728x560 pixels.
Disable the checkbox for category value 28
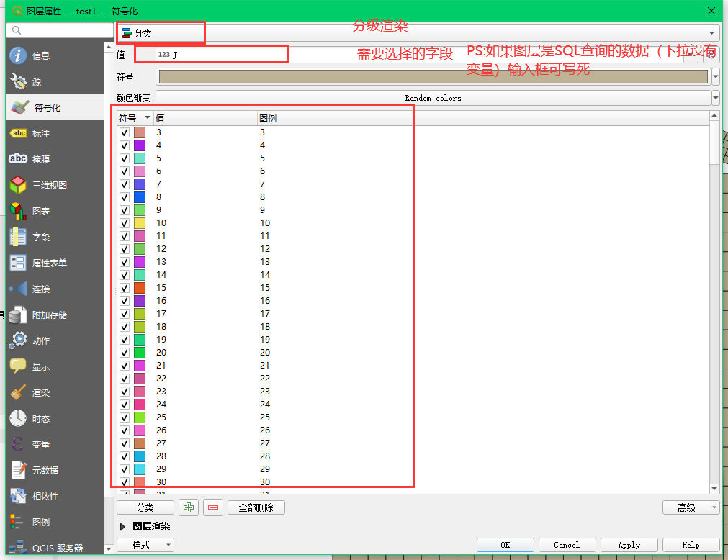pyautogui.click(x=125, y=456)
